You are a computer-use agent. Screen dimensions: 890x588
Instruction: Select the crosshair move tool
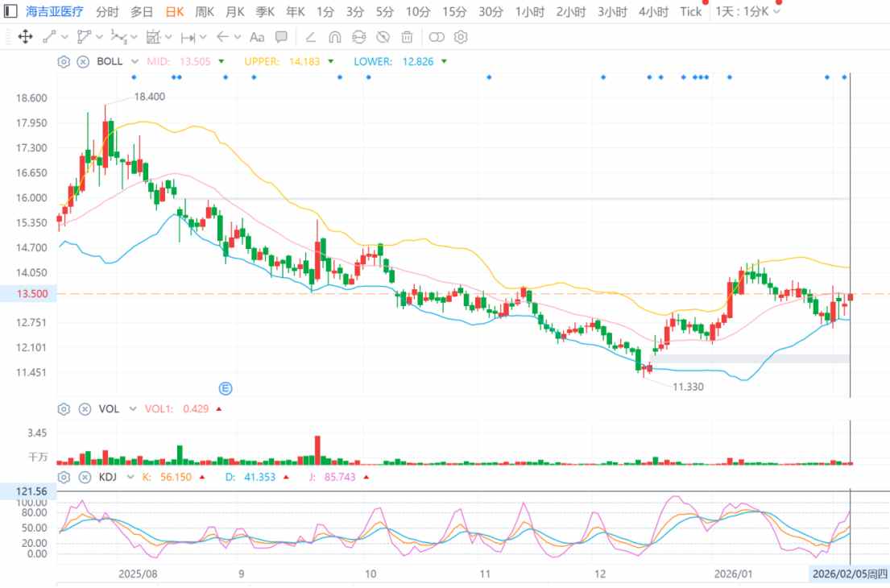pos(25,37)
